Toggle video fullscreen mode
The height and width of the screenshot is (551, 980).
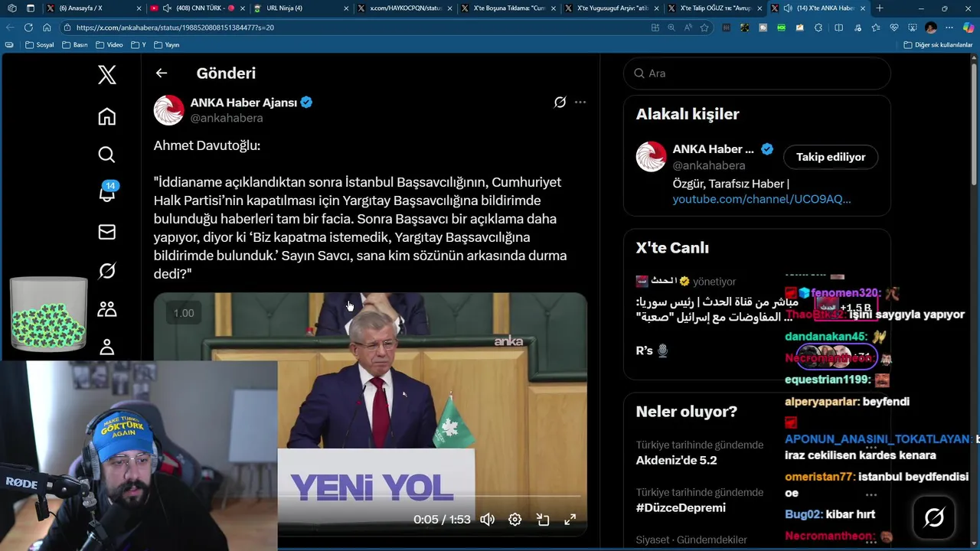tap(570, 520)
